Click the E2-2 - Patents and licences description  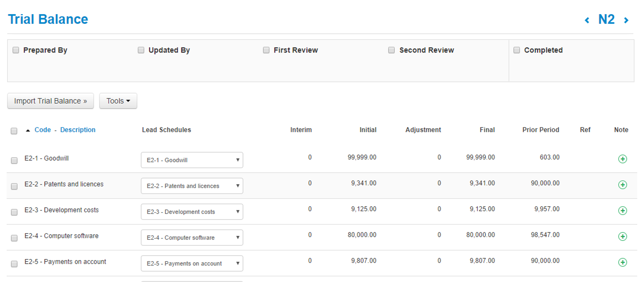[x=64, y=184]
